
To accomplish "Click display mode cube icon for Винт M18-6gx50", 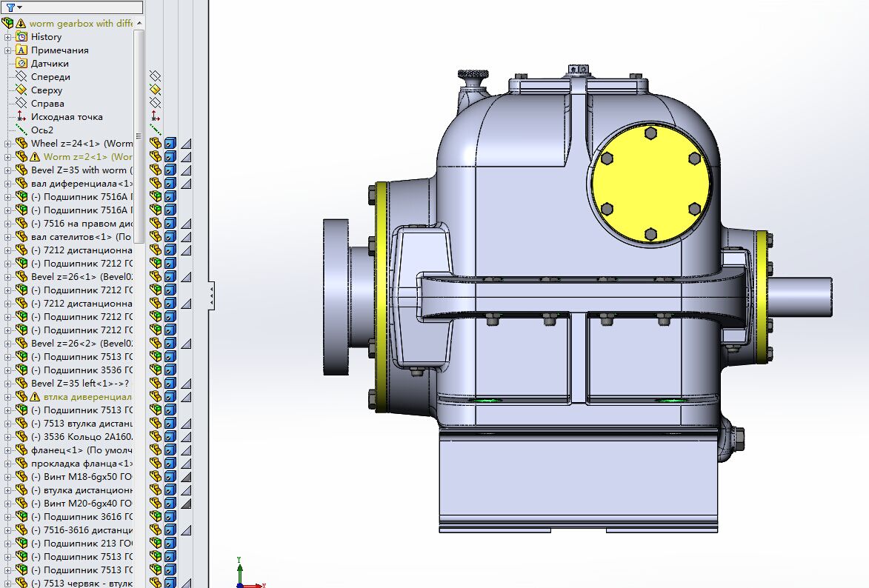I will coord(170,477).
